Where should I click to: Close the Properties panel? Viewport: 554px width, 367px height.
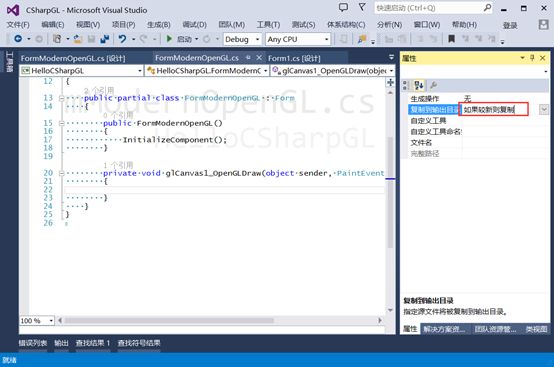coord(543,58)
